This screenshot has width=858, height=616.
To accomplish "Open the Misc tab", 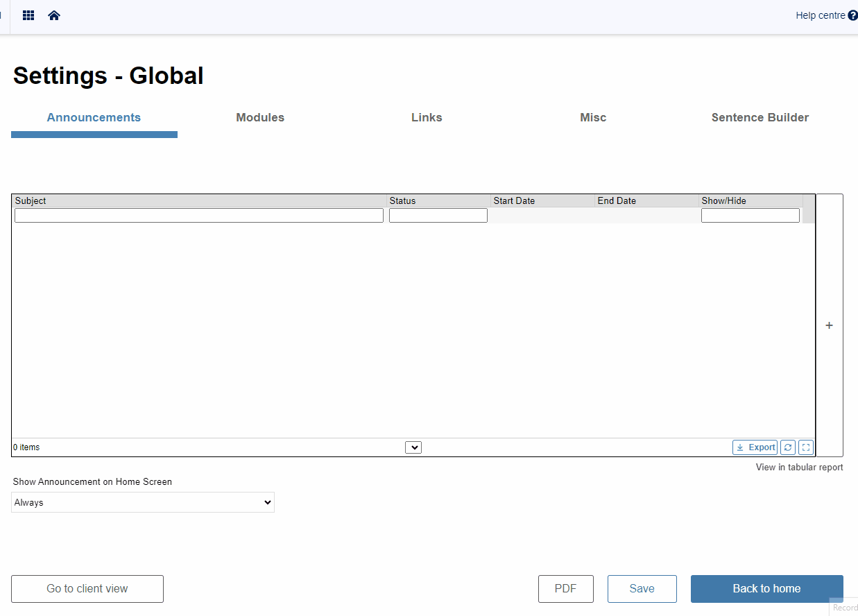I will tap(593, 117).
